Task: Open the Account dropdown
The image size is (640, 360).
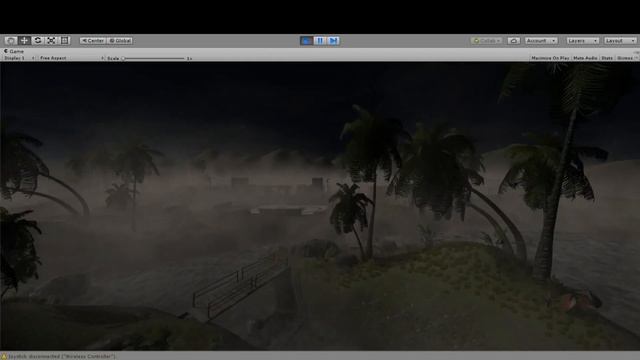Action: pyautogui.click(x=541, y=40)
